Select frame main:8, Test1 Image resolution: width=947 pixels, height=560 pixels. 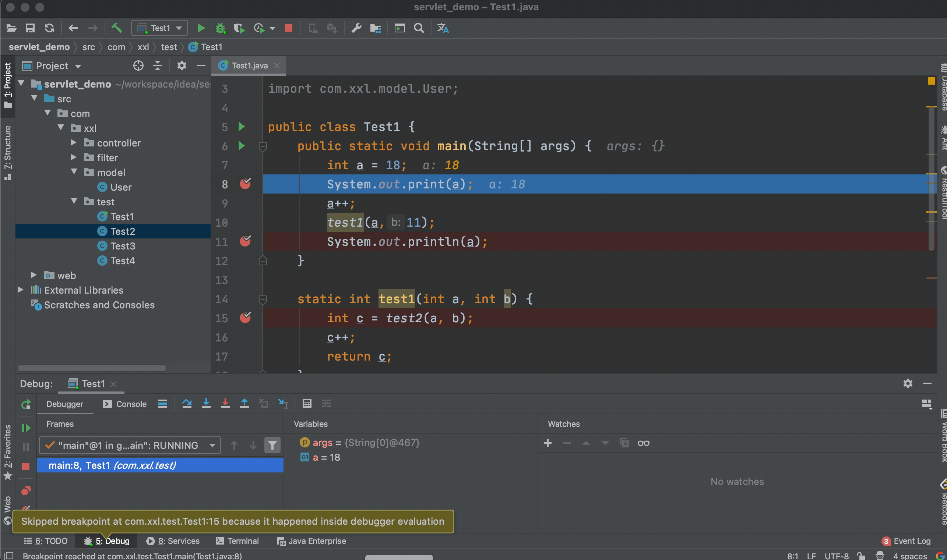[x=160, y=465]
